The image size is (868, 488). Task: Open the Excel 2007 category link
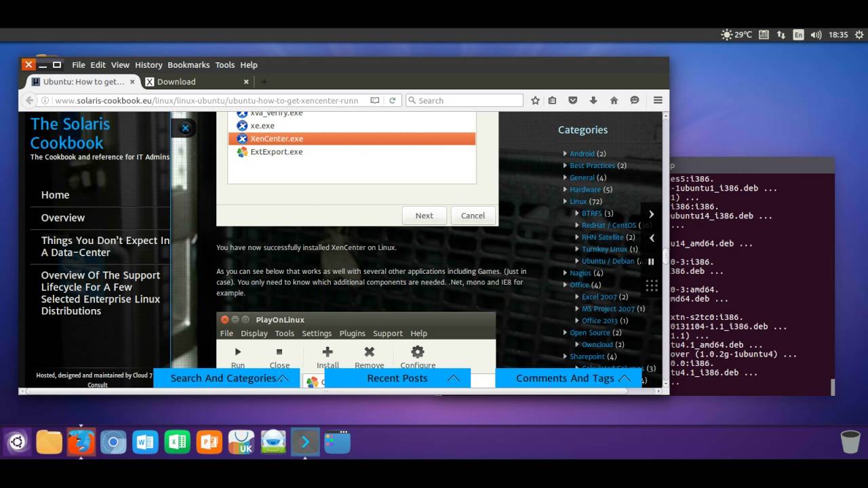599,297
